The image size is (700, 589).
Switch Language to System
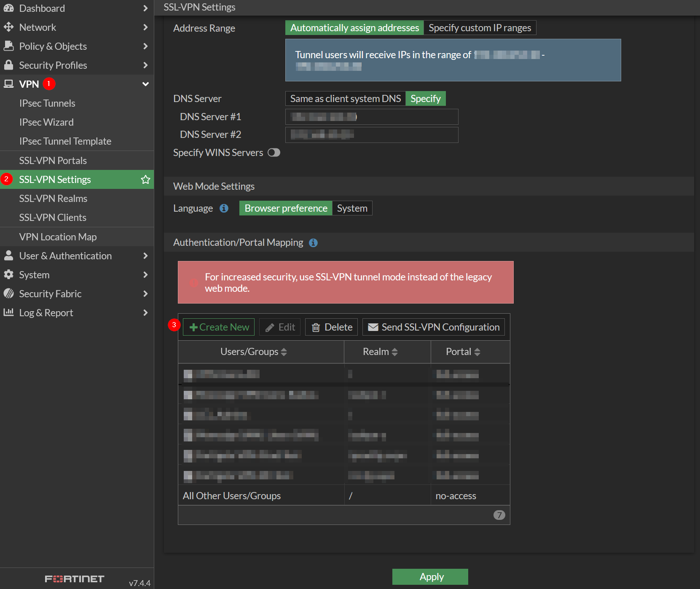pos(352,208)
